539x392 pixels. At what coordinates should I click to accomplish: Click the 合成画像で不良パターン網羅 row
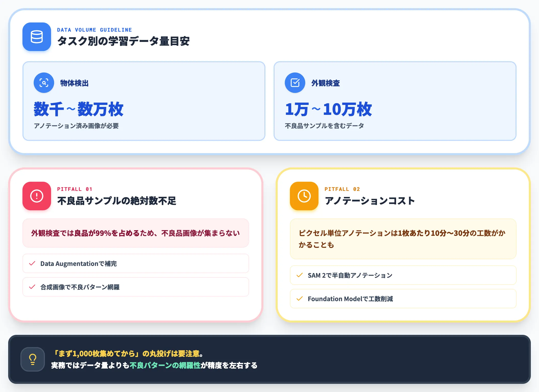(x=136, y=287)
